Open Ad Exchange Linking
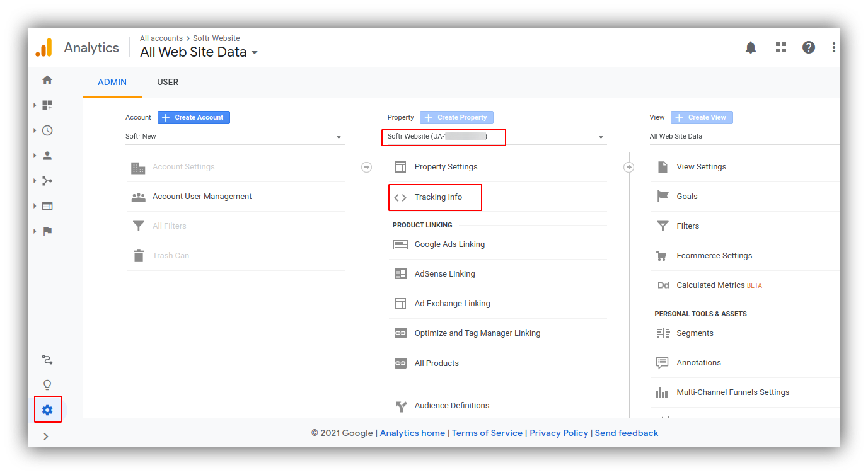The height and width of the screenshot is (475, 868). [452, 304]
